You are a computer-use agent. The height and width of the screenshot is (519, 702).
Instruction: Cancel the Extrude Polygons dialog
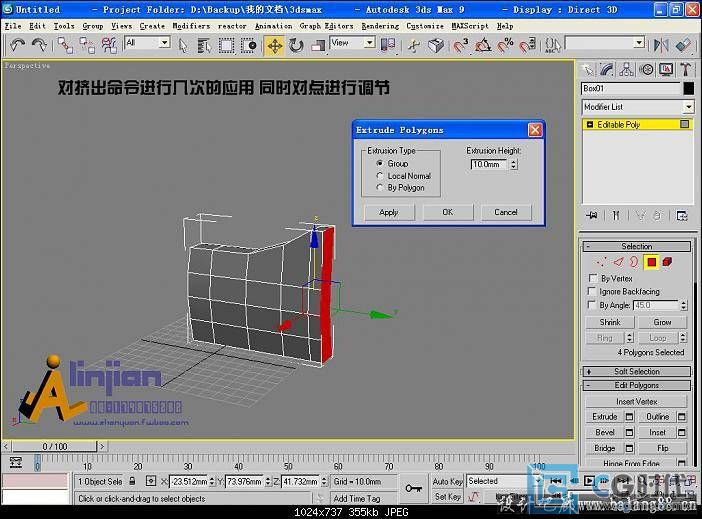pyautogui.click(x=506, y=212)
